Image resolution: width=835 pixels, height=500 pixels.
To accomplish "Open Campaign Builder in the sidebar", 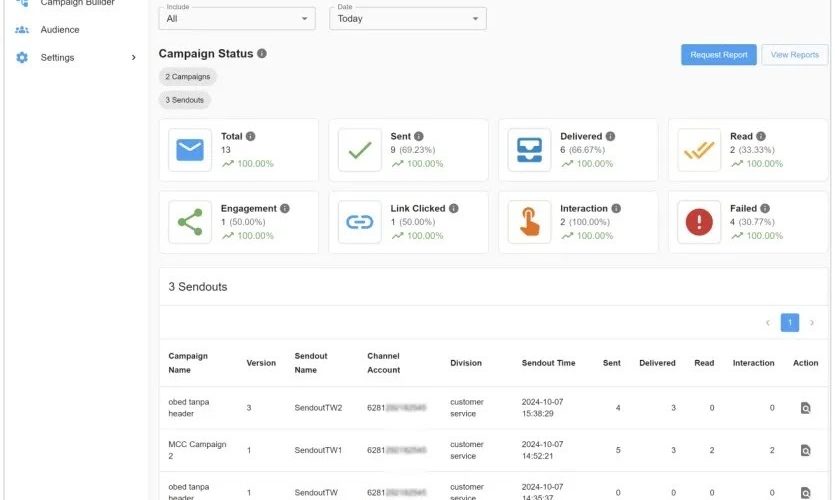I will (x=77, y=3).
